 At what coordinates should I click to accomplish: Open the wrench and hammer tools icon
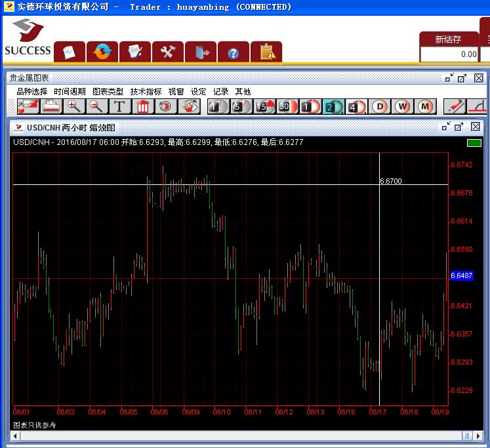click(x=168, y=52)
